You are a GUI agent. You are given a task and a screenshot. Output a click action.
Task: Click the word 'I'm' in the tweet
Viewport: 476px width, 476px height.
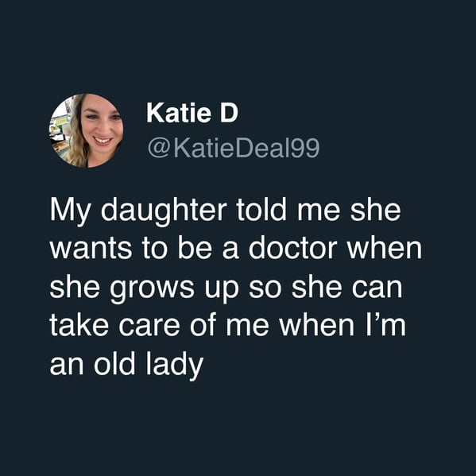pyautogui.click(x=385, y=325)
